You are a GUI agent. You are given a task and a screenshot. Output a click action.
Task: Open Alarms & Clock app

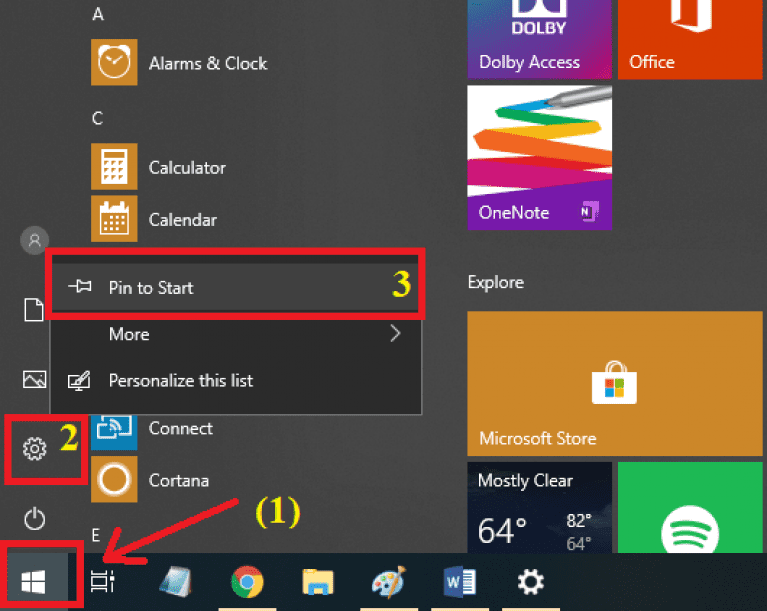tap(207, 63)
